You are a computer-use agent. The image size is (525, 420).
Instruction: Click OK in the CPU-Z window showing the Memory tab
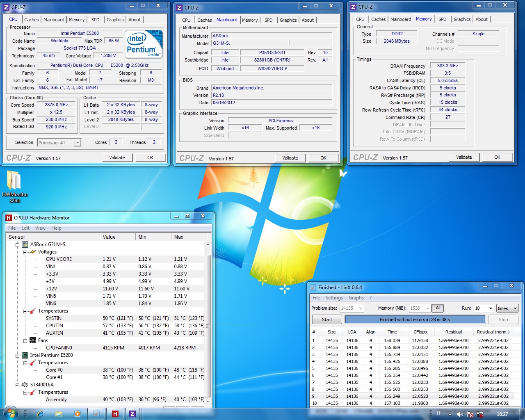tap(497, 157)
